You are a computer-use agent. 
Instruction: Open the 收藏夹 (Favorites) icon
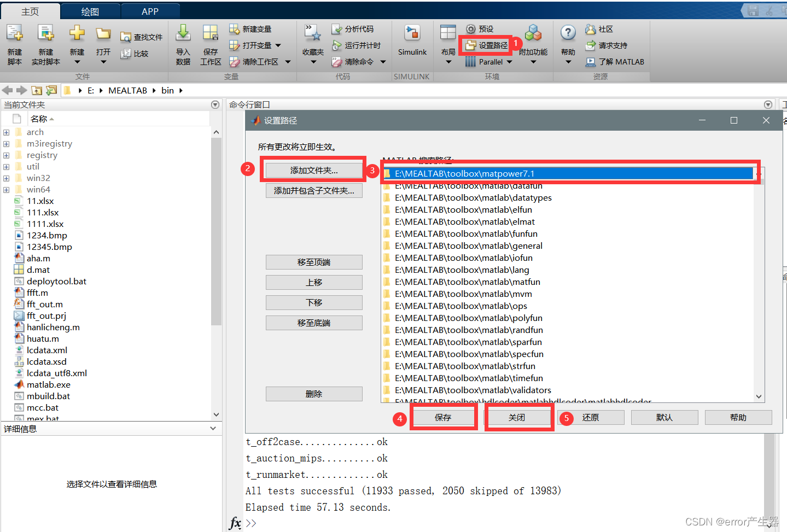(313, 38)
